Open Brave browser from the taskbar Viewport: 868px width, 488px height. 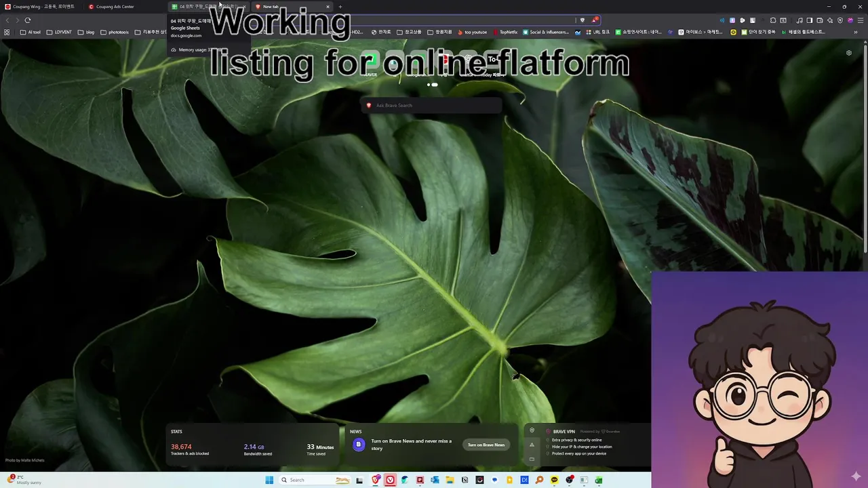pyautogui.click(x=376, y=480)
